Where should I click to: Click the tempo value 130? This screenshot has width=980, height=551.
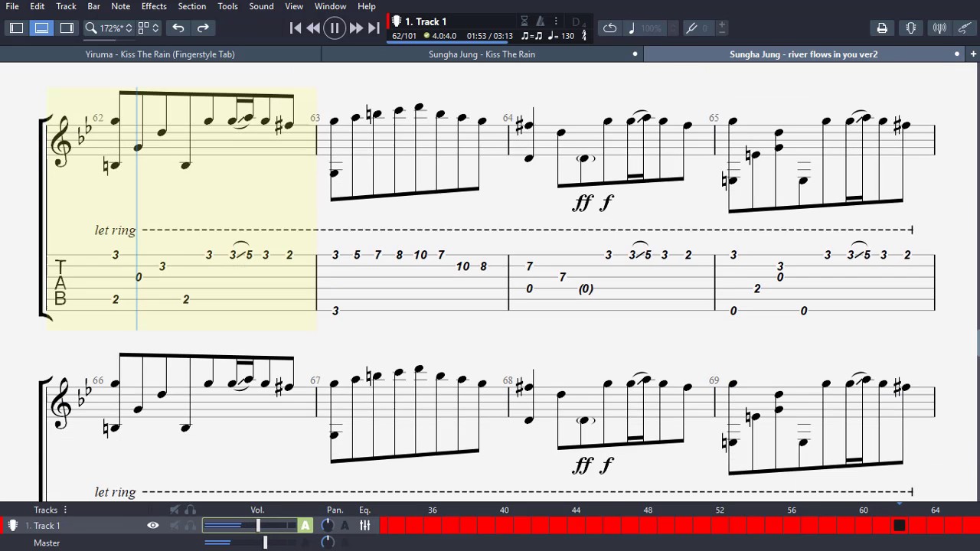pyautogui.click(x=567, y=36)
